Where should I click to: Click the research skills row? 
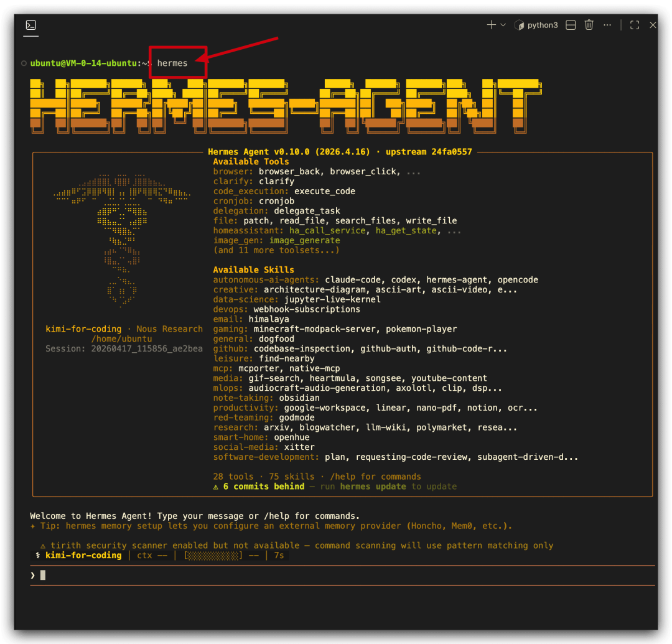click(365, 427)
